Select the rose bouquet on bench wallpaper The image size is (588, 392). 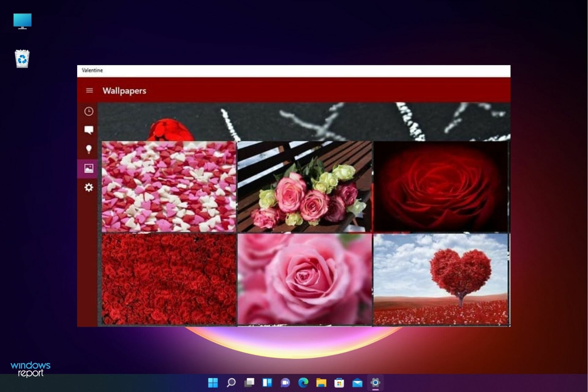305,187
